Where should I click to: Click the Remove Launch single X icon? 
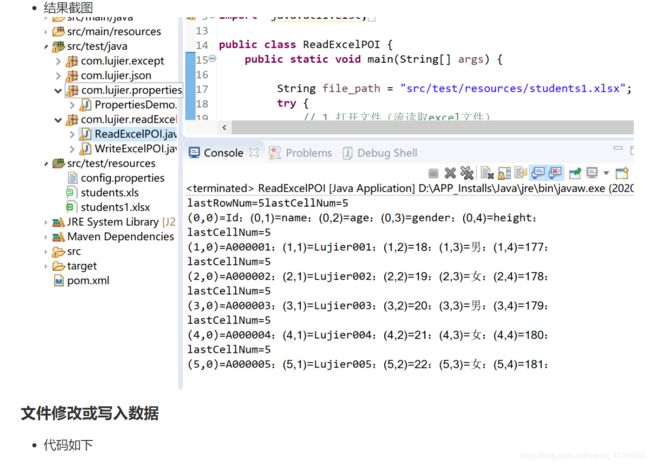(450, 172)
